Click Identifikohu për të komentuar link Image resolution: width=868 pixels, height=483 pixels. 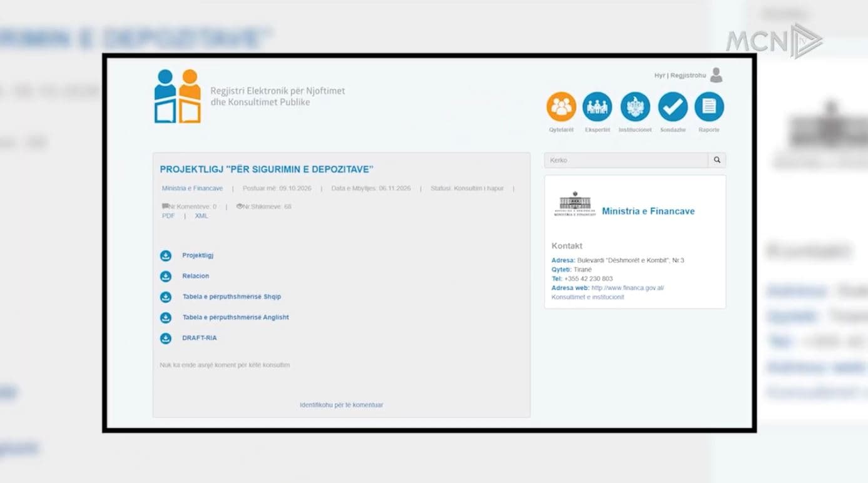click(342, 405)
